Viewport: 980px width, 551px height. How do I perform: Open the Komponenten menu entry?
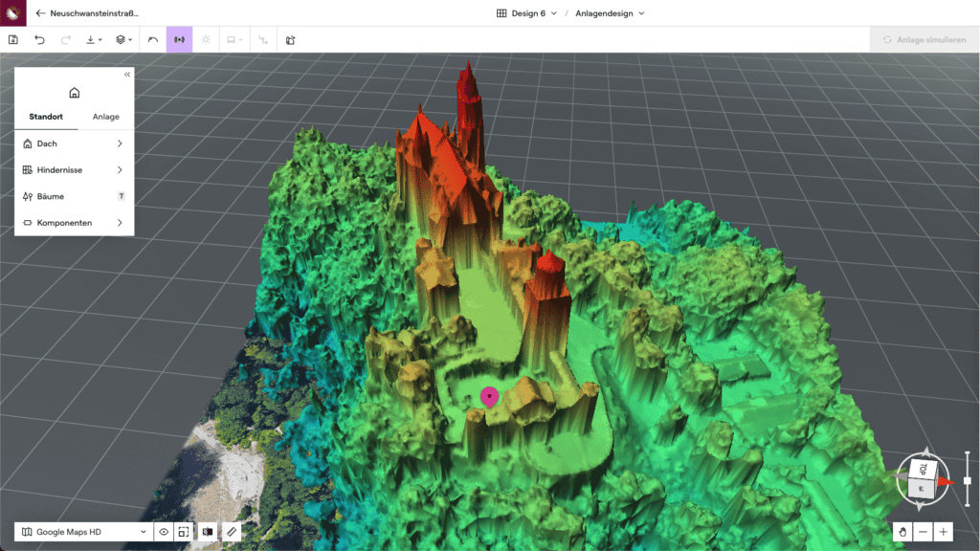[74, 222]
